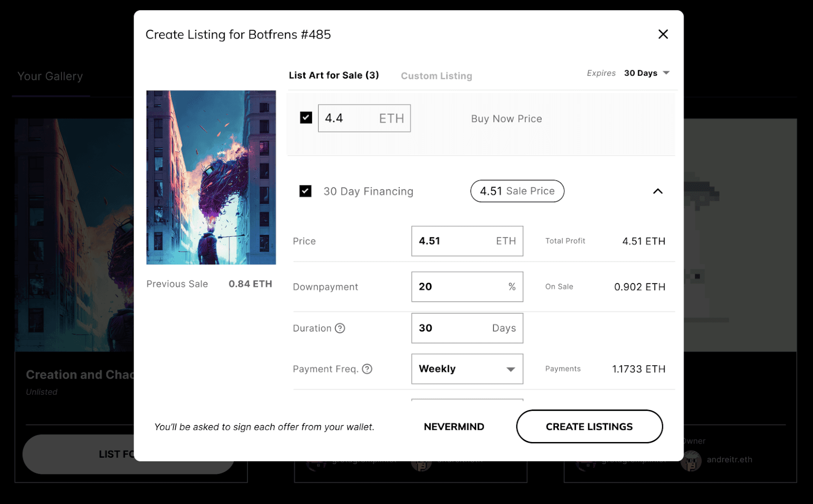Close the Create Listing dialog
The width and height of the screenshot is (813, 504).
coord(663,34)
